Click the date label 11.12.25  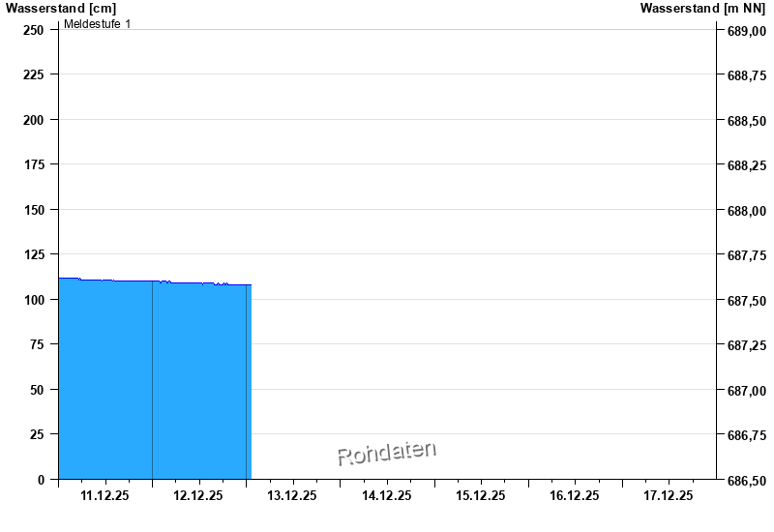click(104, 495)
